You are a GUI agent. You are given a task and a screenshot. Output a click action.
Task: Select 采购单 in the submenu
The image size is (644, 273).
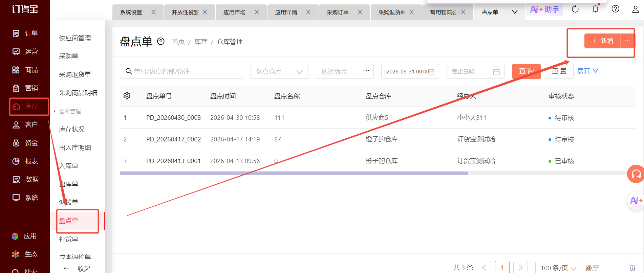(x=68, y=56)
